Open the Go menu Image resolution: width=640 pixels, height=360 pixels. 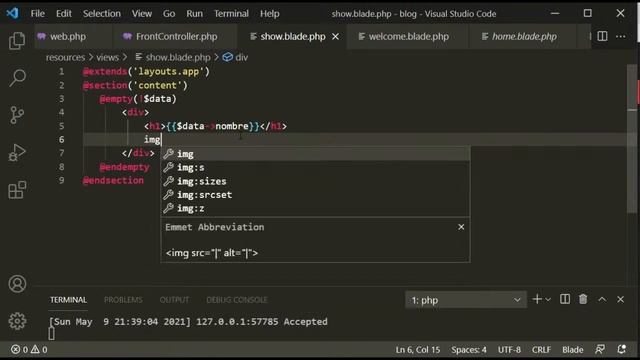pyautogui.click(x=169, y=13)
